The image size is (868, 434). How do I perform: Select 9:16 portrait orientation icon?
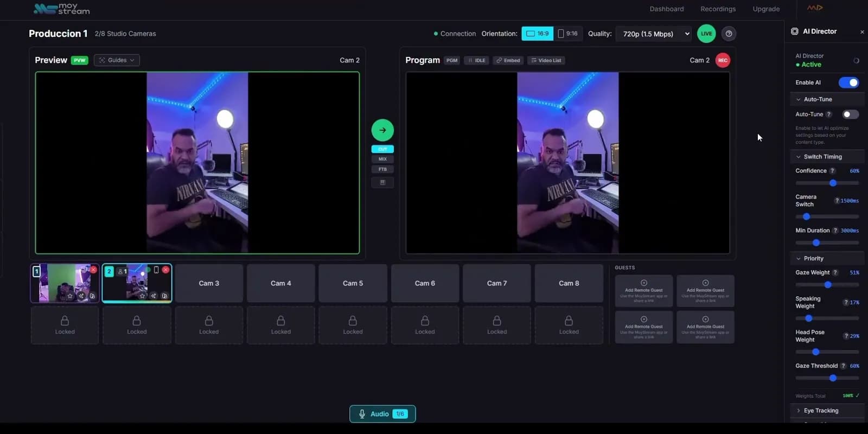[567, 34]
